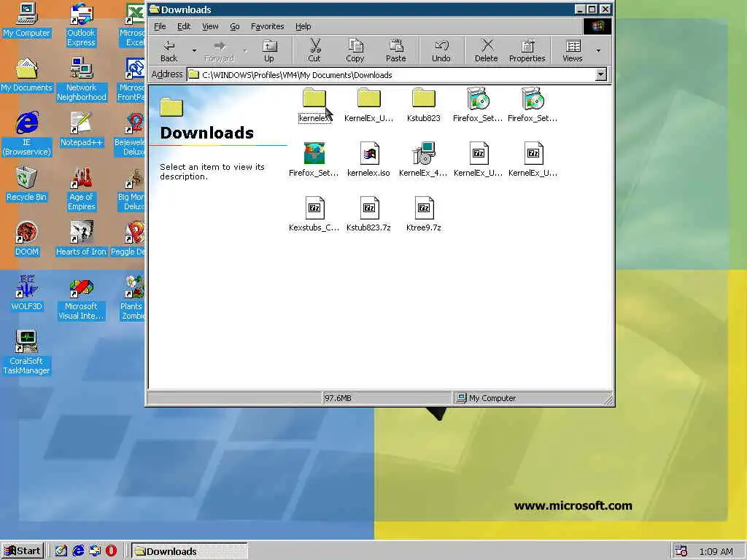The image size is (747, 560).
Task: Expand the Address bar dropdown list
Action: [601, 74]
